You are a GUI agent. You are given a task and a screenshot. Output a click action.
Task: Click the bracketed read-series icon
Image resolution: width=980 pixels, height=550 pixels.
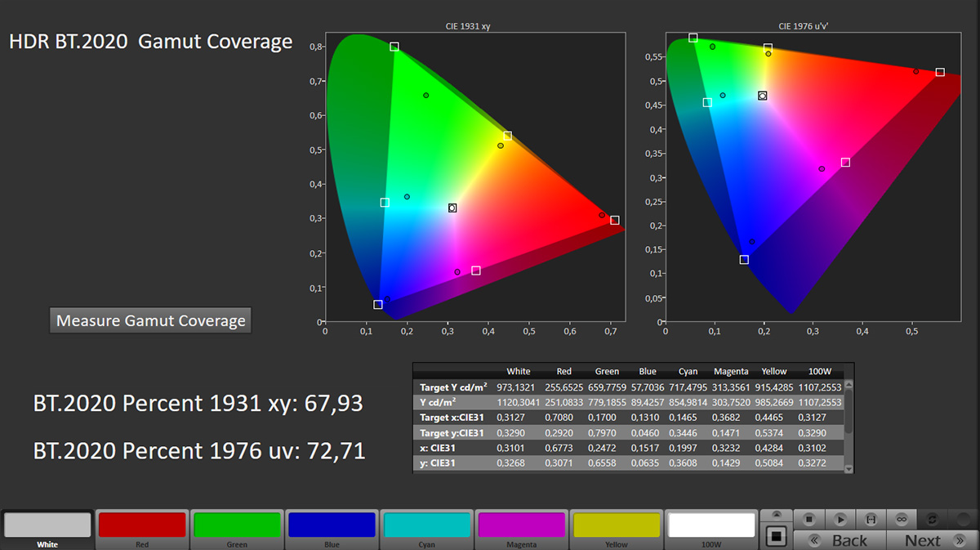871,519
